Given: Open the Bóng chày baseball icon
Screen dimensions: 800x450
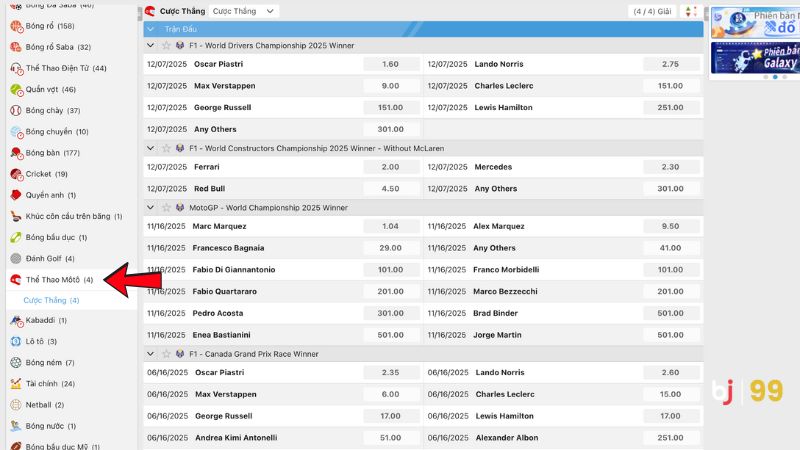Looking at the screenshot, I should coord(16,110).
